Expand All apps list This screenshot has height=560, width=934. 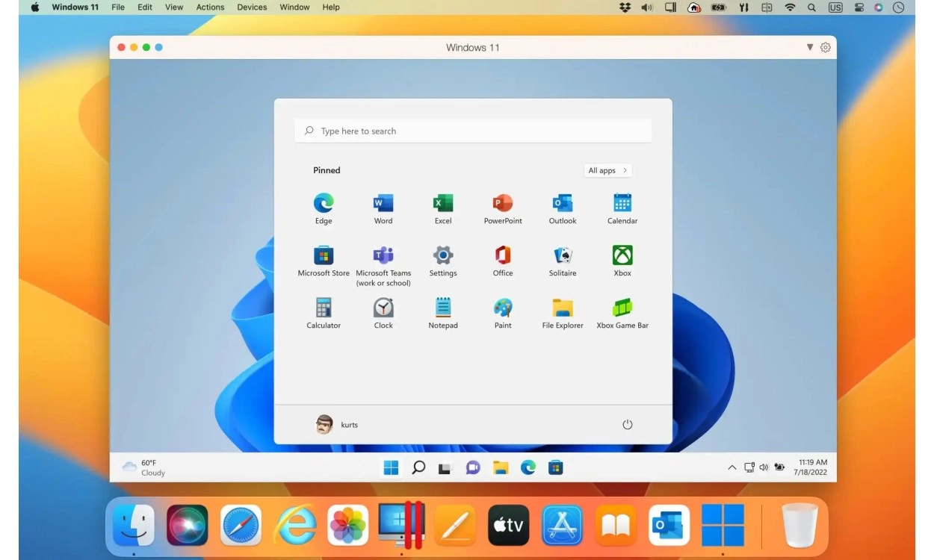[x=607, y=170]
